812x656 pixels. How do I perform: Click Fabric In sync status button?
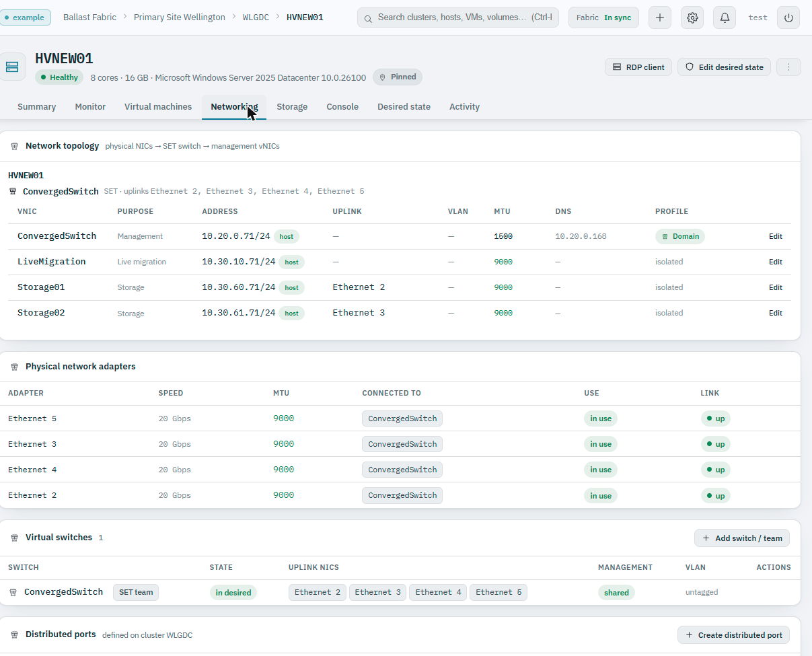click(x=603, y=17)
